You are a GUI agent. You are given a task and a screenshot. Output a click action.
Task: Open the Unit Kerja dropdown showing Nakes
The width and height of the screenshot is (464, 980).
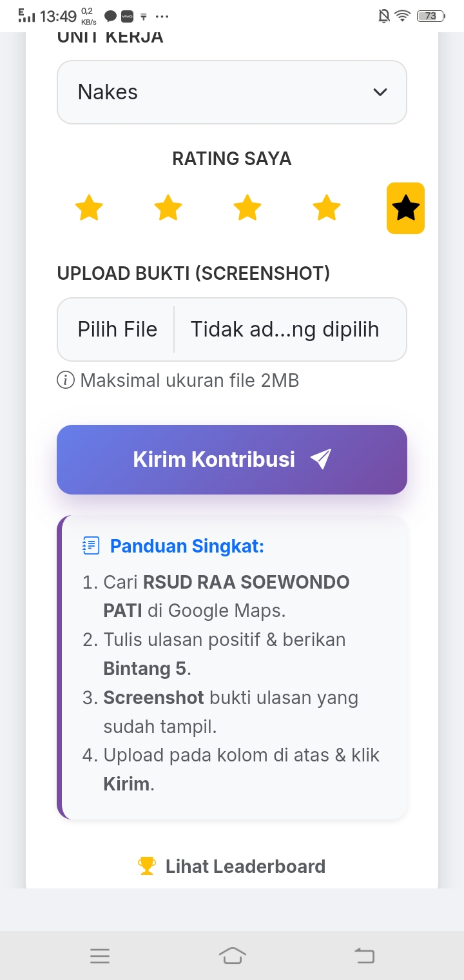(x=232, y=92)
